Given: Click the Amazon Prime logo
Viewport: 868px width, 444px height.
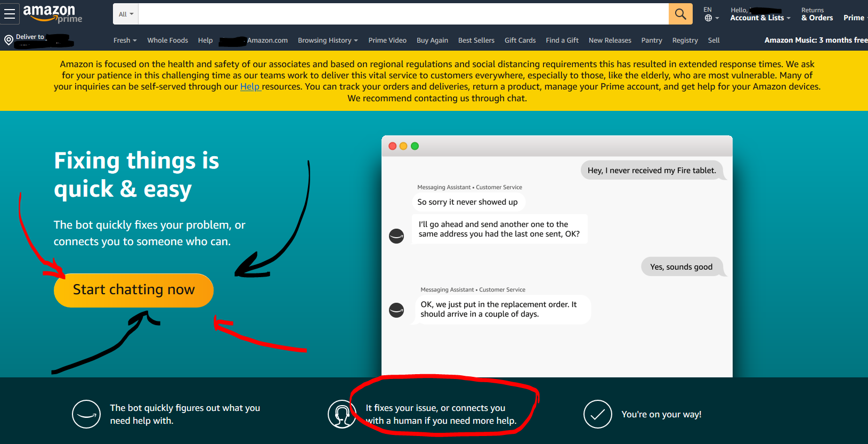Looking at the screenshot, I should [52, 14].
